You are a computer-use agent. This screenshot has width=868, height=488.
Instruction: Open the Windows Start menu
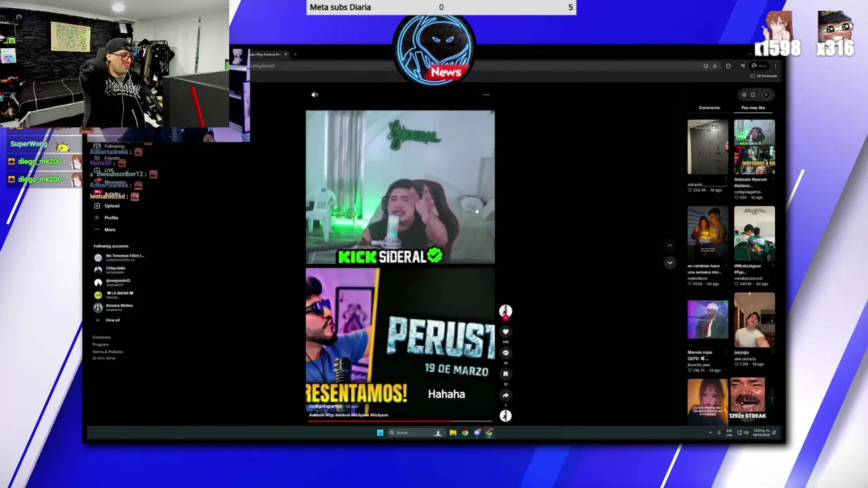[380, 432]
